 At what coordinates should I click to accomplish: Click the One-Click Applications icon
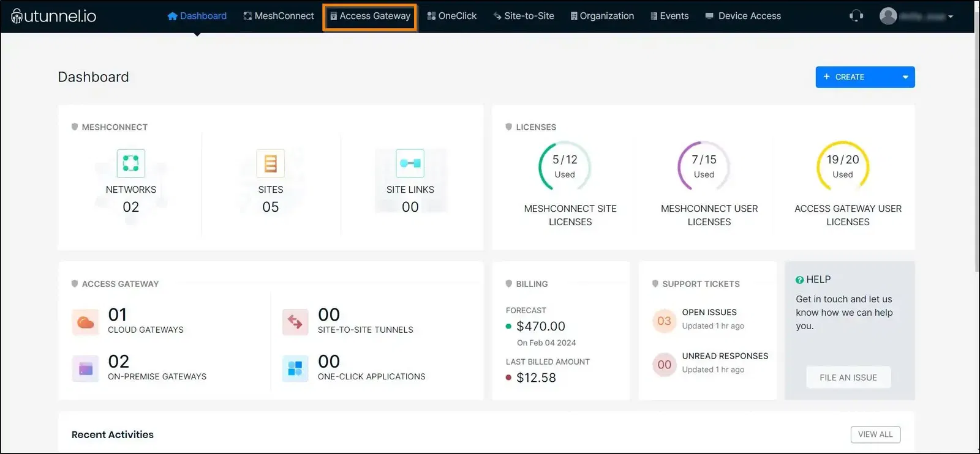295,369
